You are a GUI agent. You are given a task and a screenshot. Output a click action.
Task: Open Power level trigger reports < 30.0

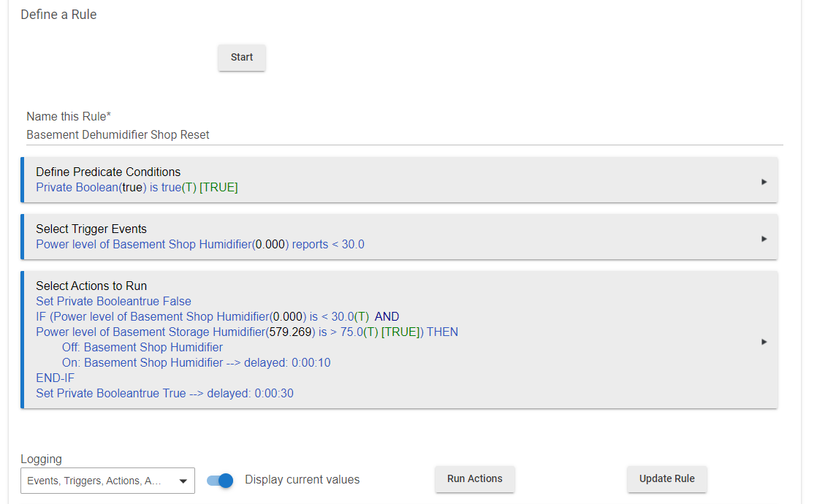click(200, 245)
